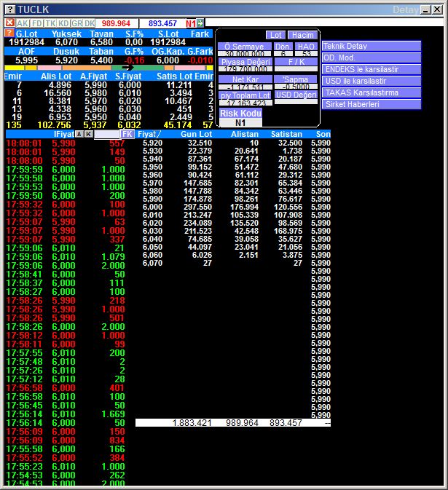Click the KD toolbar icon
Screen dimensions: 448x490
[63, 23]
